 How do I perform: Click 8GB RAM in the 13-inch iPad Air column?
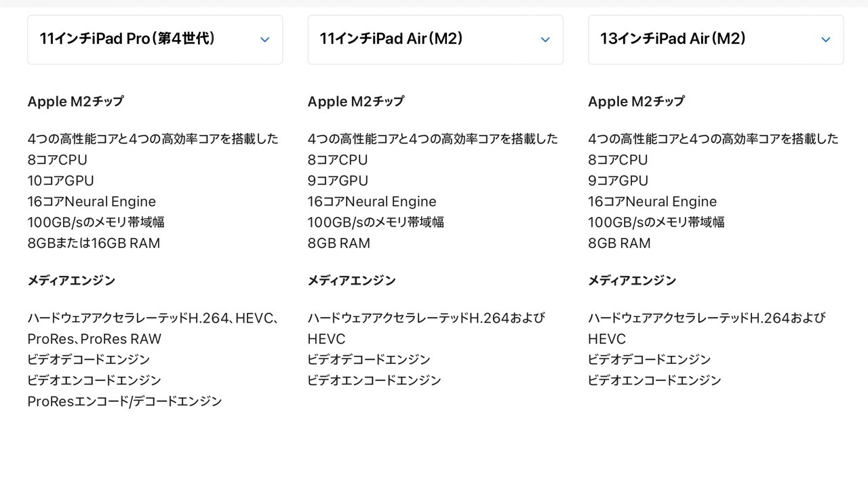(619, 243)
